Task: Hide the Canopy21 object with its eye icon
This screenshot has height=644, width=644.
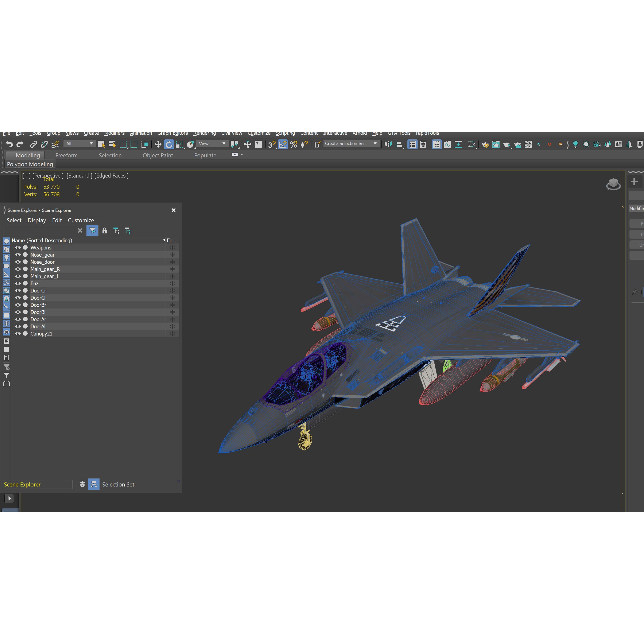Action: (18, 334)
